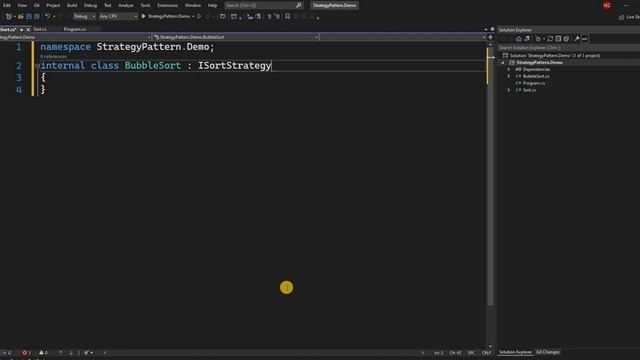Screen dimensions: 640x360
Task: Click the Undo toolbar icon
Action: coord(47,16)
